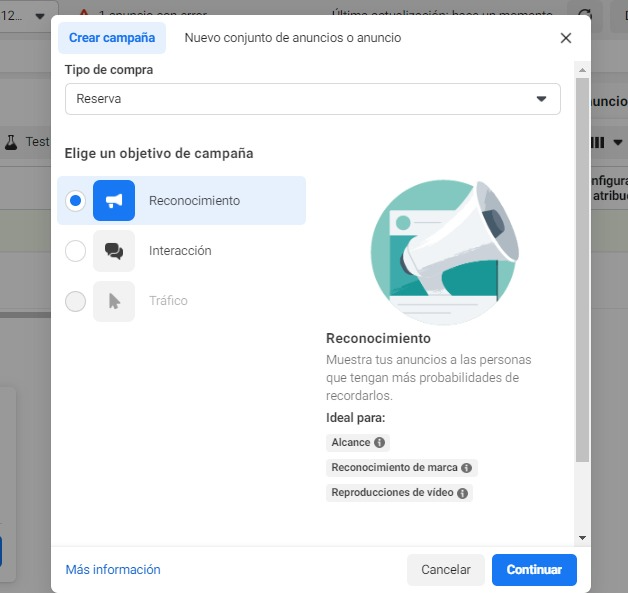This screenshot has height=593, width=628.
Task: Open Nuevo conjunto de anuncios o anuncio tab
Action: tap(292, 38)
